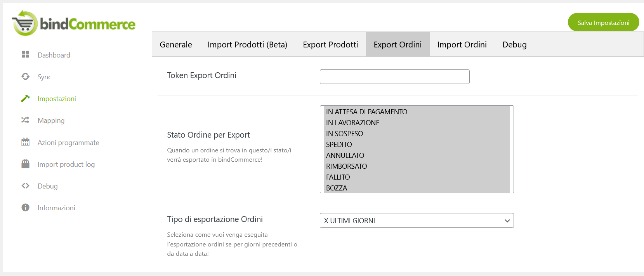Focus the Token Export Ordini input field

point(394,77)
